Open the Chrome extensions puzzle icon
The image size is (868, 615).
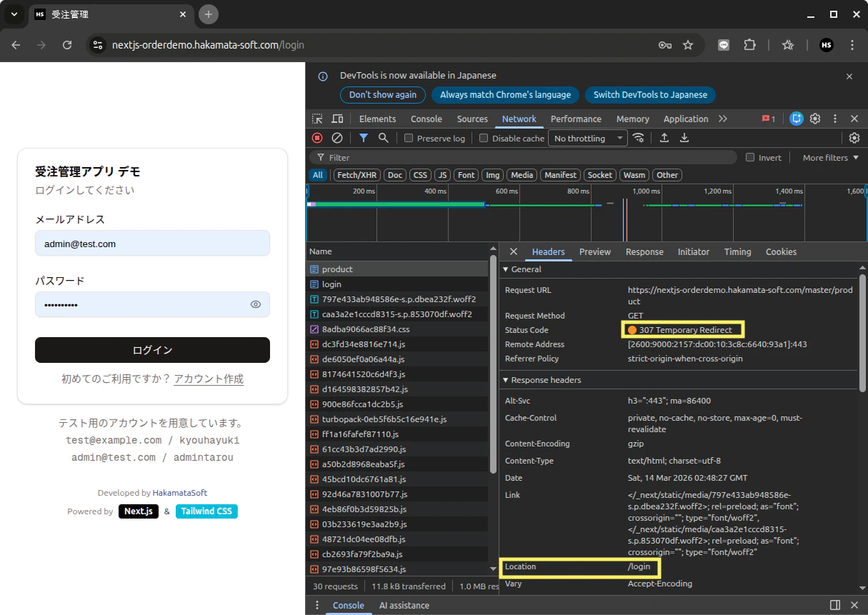point(749,44)
